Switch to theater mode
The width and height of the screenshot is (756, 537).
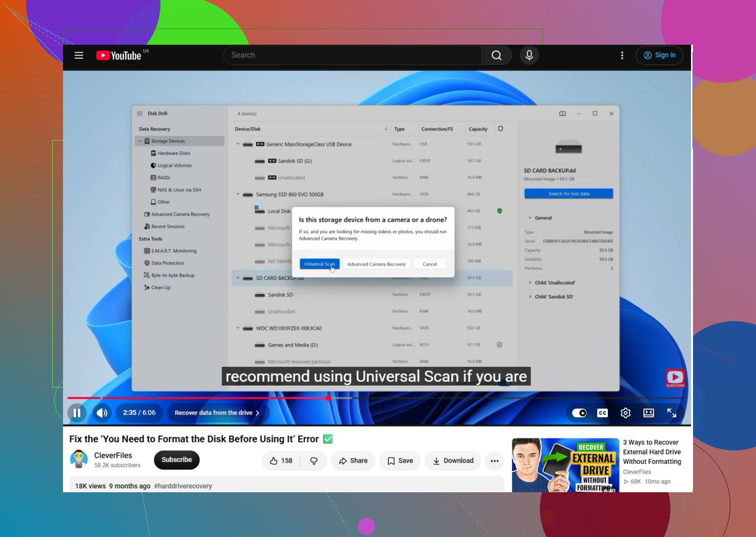click(649, 413)
